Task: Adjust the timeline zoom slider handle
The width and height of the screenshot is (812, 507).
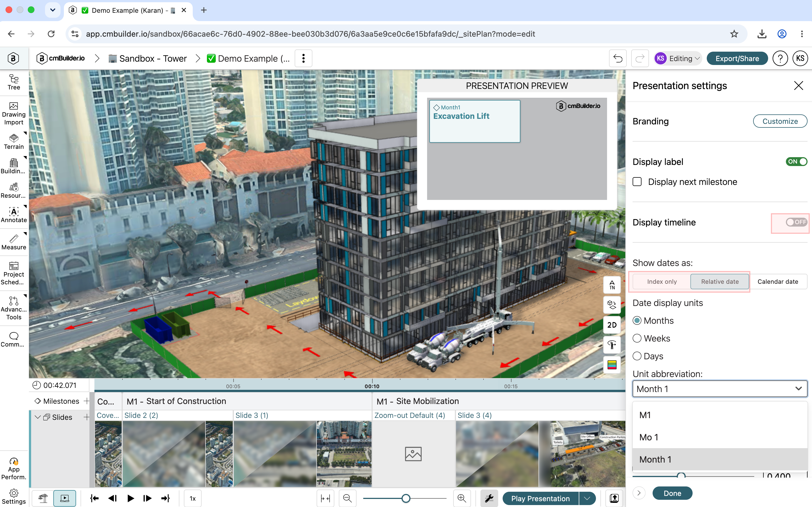Action: [406, 498]
